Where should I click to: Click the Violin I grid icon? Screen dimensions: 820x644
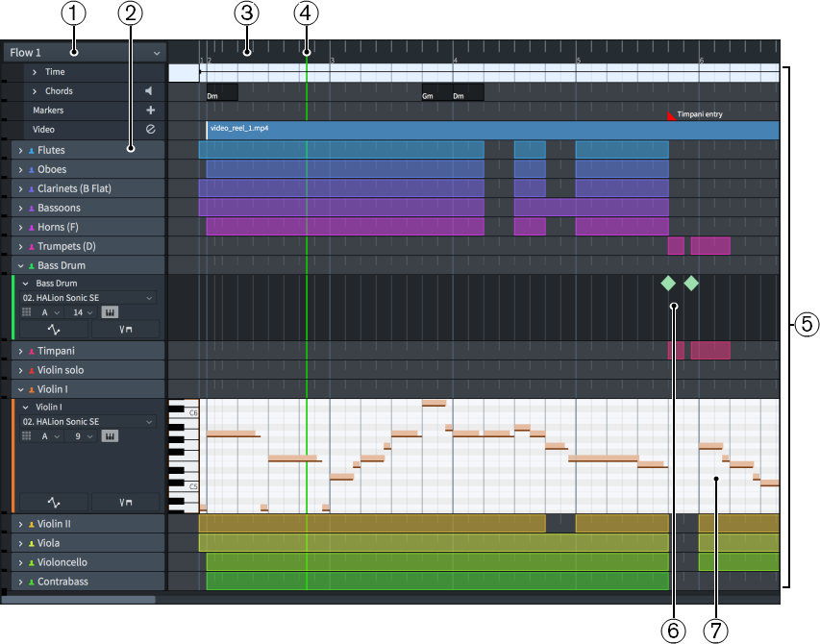click(27, 436)
